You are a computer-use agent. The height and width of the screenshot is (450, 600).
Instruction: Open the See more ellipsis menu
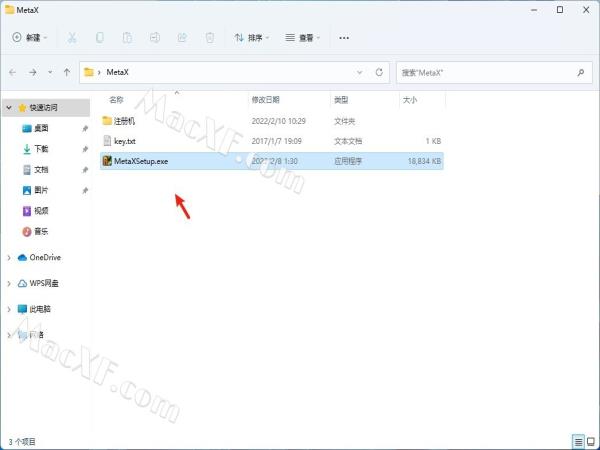[344, 38]
